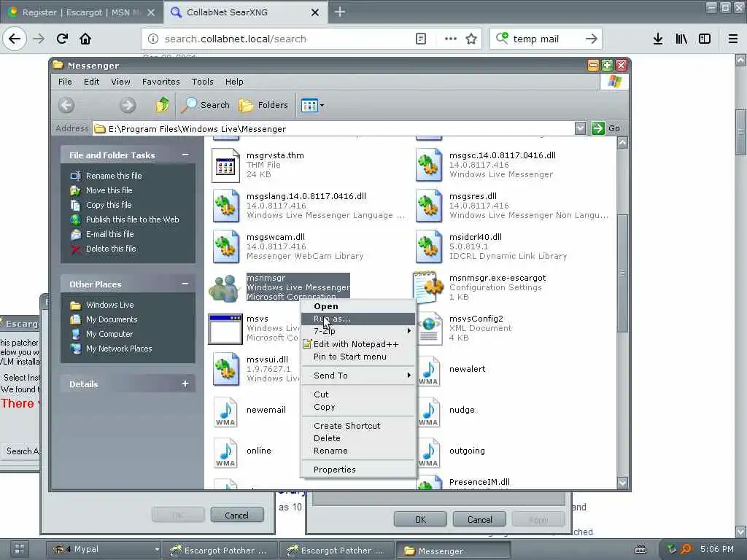
Task: Click the taskbar start menu button
Action: click(x=20, y=549)
